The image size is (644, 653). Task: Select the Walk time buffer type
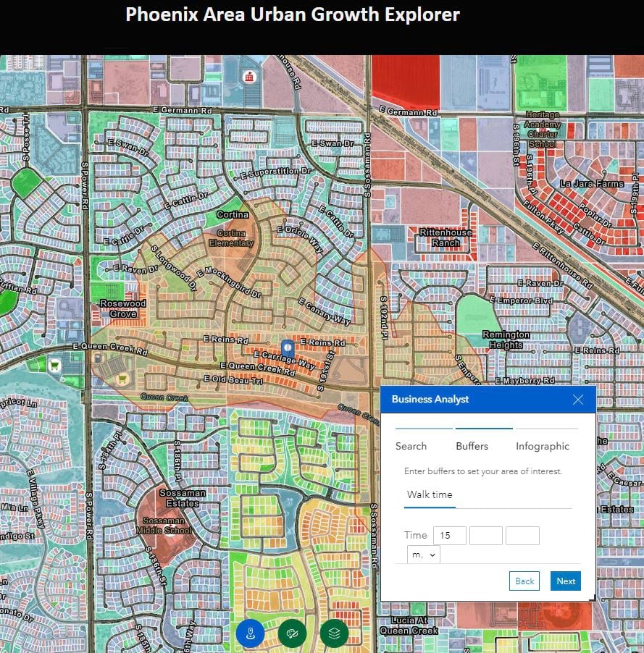[x=430, y=494]
